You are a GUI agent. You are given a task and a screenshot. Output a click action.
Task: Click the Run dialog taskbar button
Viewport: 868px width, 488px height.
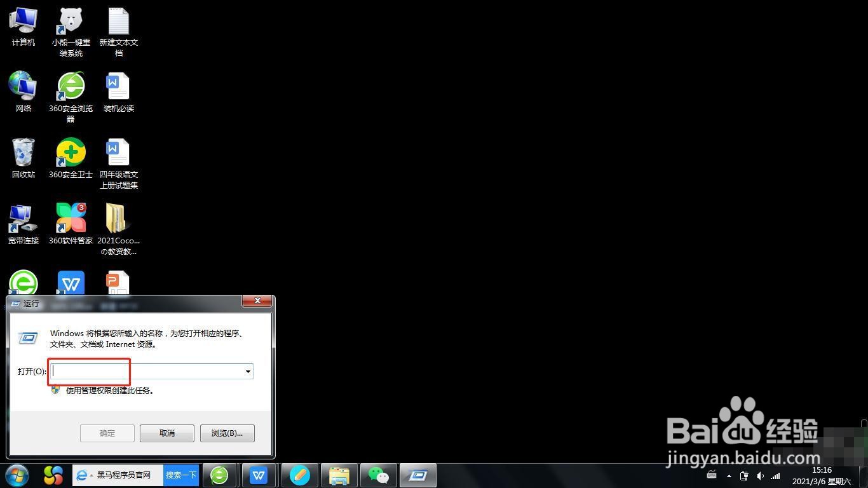tap(418, 475)
